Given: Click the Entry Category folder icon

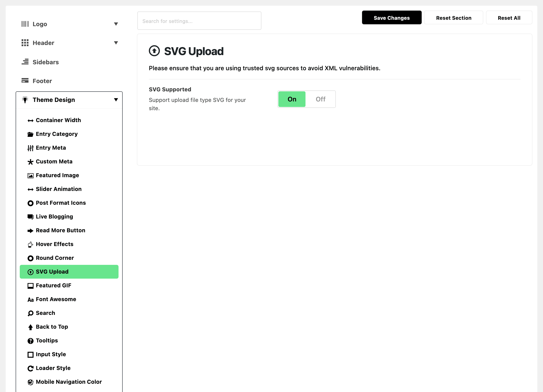Looking at the screenshot, I should (x=30, y=134).
